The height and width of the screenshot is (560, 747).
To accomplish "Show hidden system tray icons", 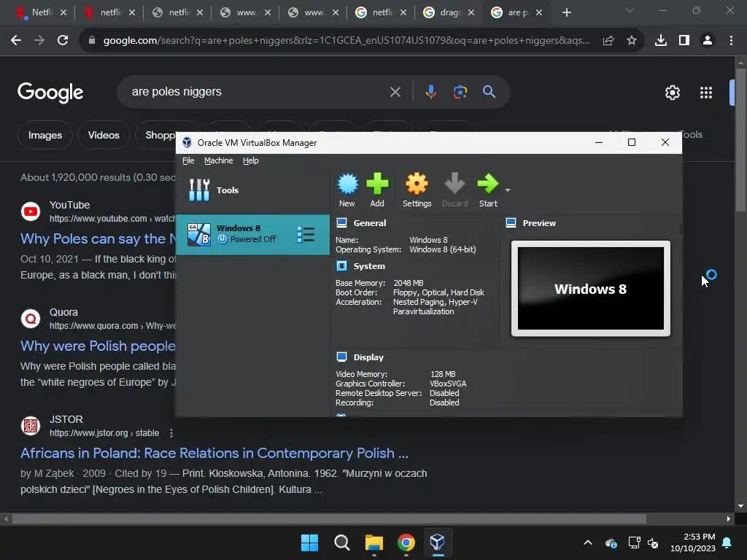I will pos(588,542).
